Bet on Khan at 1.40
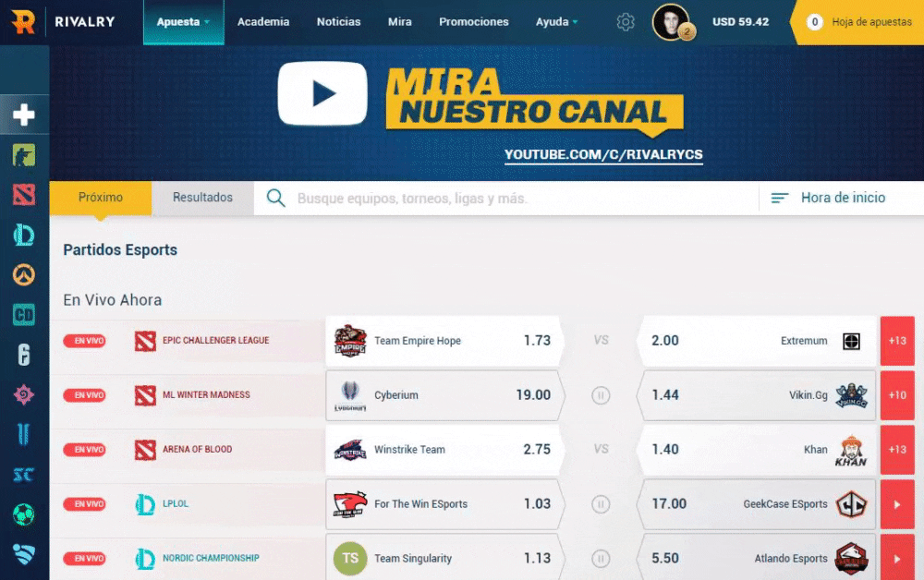Viewport: 924px width, 580px height. (757, 450)
